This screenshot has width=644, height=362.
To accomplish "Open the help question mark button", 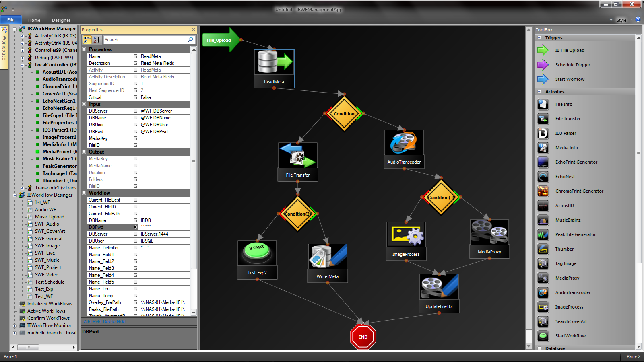I will click(x=638, y=20).
